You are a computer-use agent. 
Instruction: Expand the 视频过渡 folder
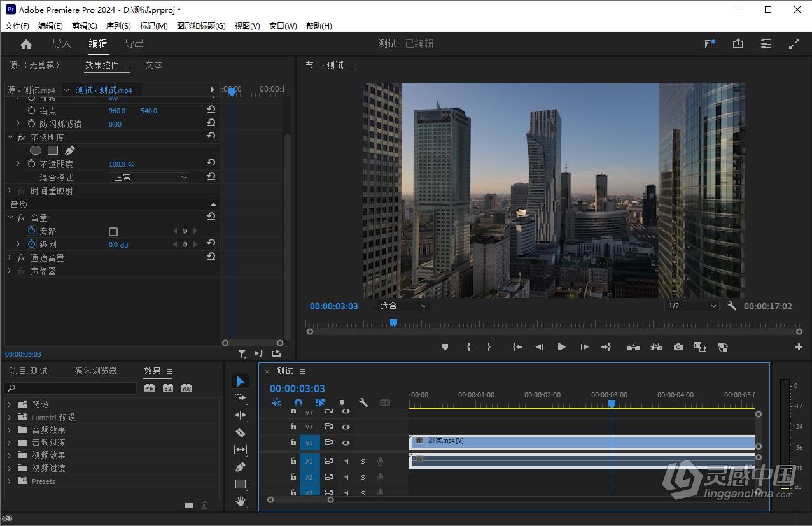[9, 468]
